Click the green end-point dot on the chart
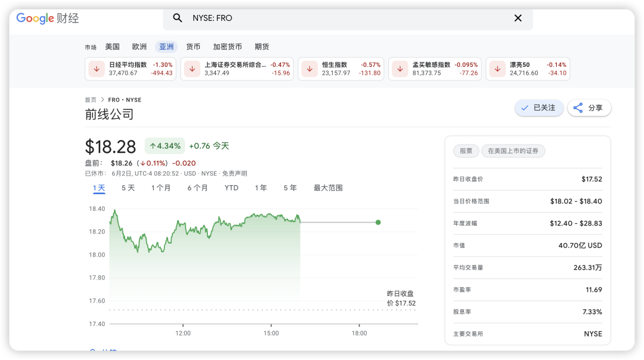644x360 pixels. coord(378,223)
